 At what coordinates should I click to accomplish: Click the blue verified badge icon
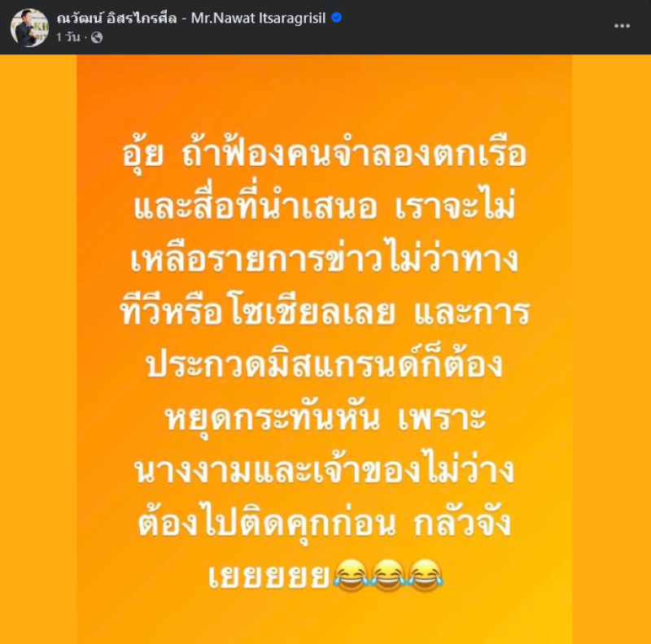(337, 17)
